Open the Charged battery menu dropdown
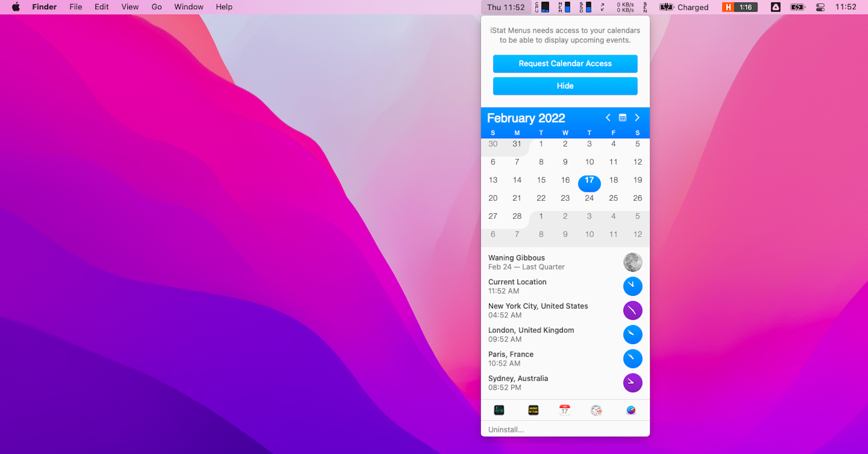The image size is (868, 454). point(684,7)
